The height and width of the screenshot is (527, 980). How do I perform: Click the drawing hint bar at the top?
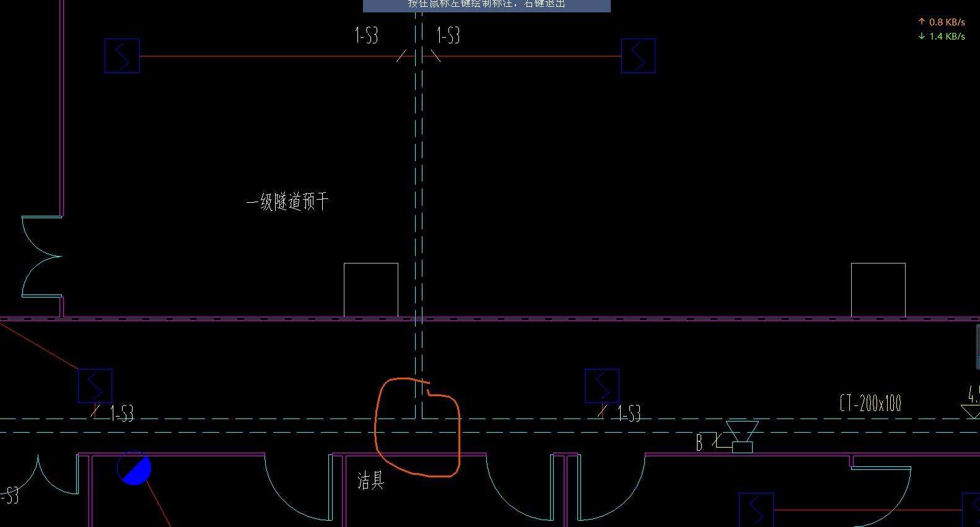pyautogui.click(x=487, y=6)
